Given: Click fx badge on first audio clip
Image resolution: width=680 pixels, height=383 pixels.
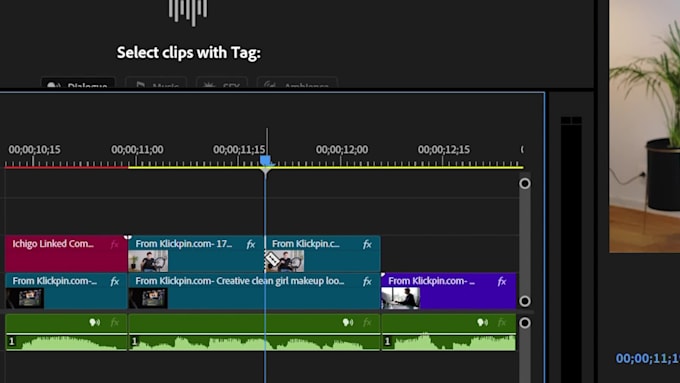Looking at the screenshot, I should click(x=114, y=322).
